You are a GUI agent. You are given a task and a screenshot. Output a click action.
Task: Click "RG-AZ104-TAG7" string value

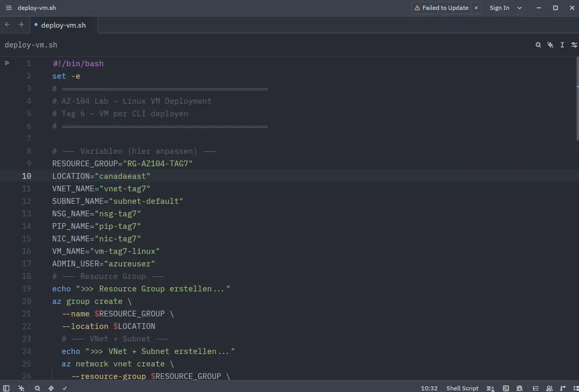[x=158, y=164]
